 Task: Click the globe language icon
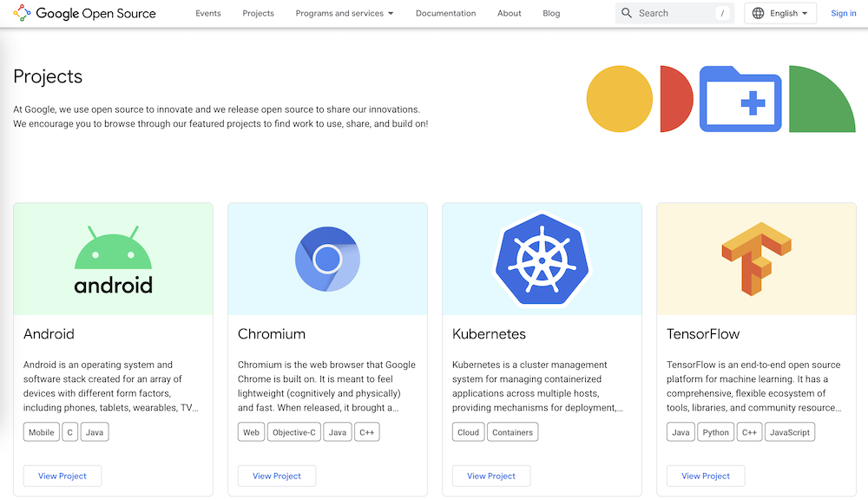pos(759,13)
